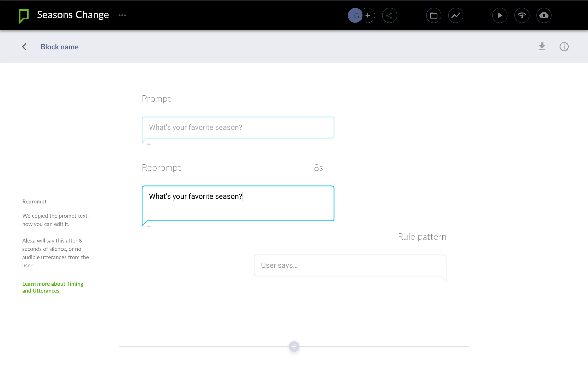Screen dimensions: 588x374
Task: Open the analytics trend line icon
Action: tap(455, 15)
